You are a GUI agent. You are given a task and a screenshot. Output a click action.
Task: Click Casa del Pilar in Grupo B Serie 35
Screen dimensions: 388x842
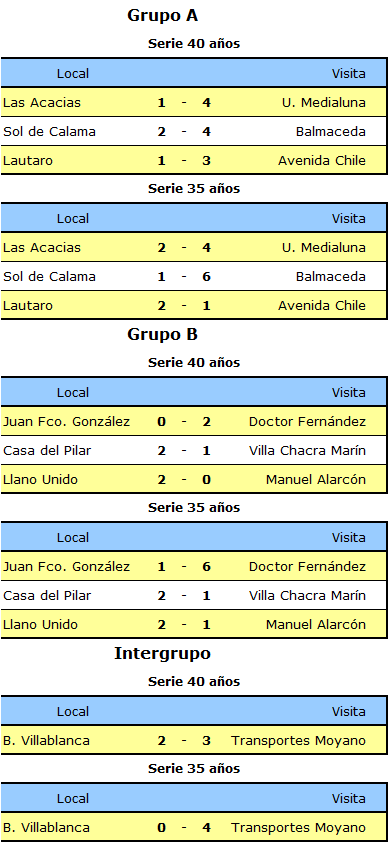tap(47, 595)
